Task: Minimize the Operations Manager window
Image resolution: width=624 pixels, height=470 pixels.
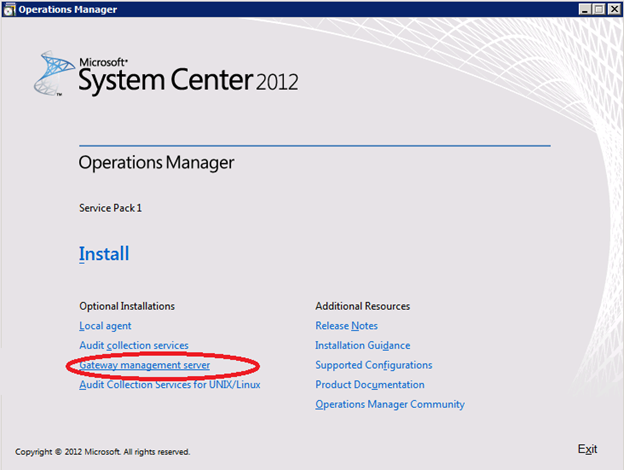Action: (584, 9)
